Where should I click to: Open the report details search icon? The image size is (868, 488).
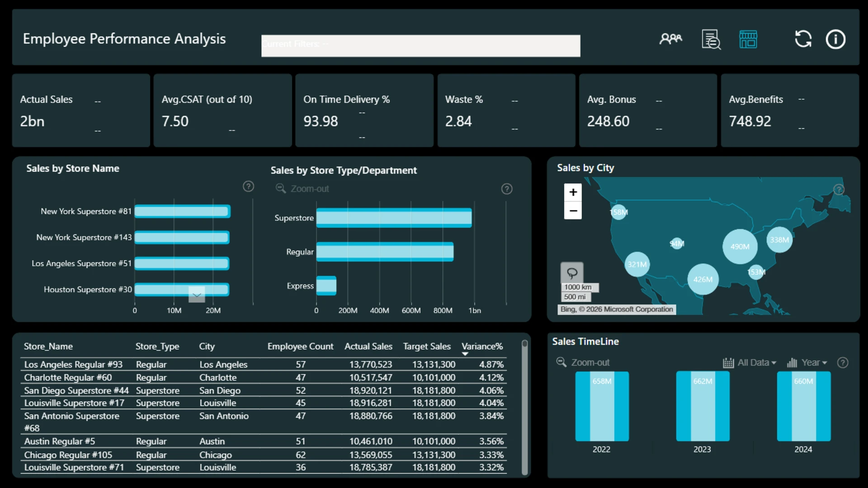coord(711,39)
